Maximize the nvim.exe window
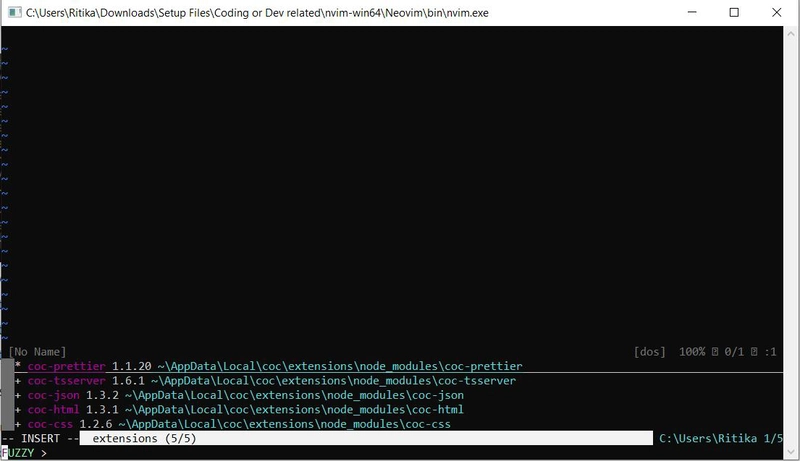800x461 pixels. coord(734,12)
